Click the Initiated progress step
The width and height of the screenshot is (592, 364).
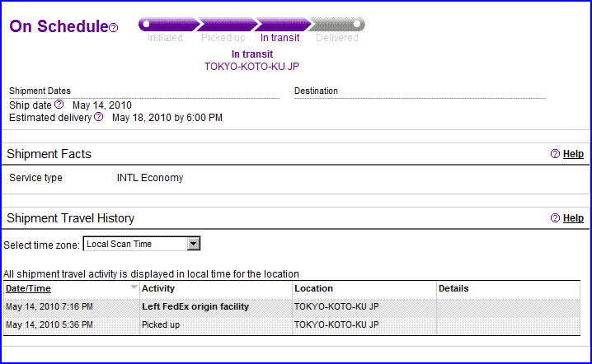pyautogui.click(x=165, y=38)
